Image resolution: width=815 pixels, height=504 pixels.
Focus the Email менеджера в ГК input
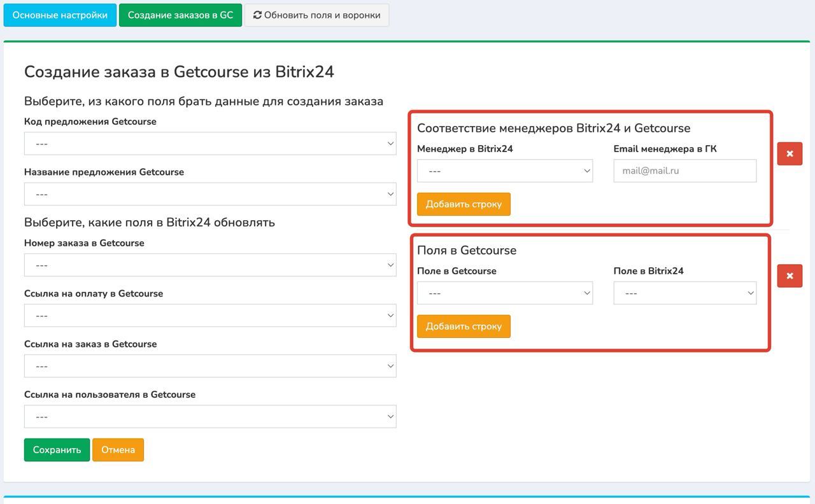(684, 171)
